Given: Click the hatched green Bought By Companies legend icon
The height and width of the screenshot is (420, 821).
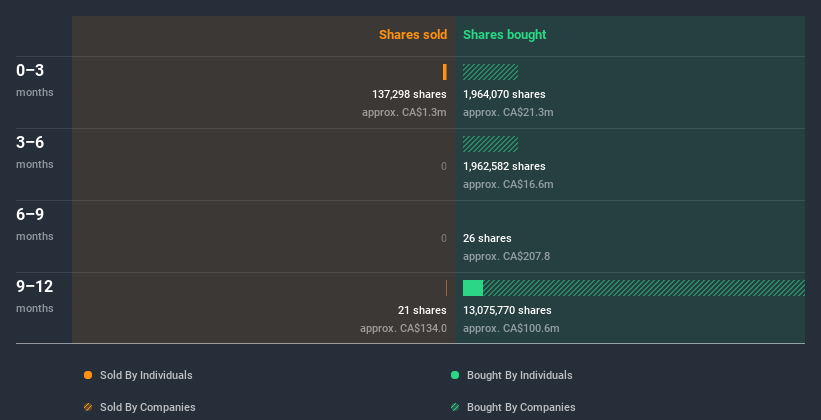Looking at the screenshot, I should point(455,407).
